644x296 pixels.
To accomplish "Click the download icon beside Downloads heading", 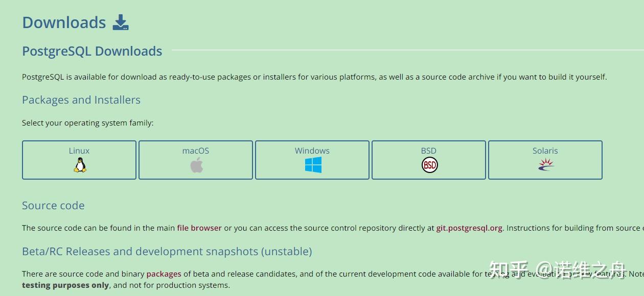I will point(121,22).
